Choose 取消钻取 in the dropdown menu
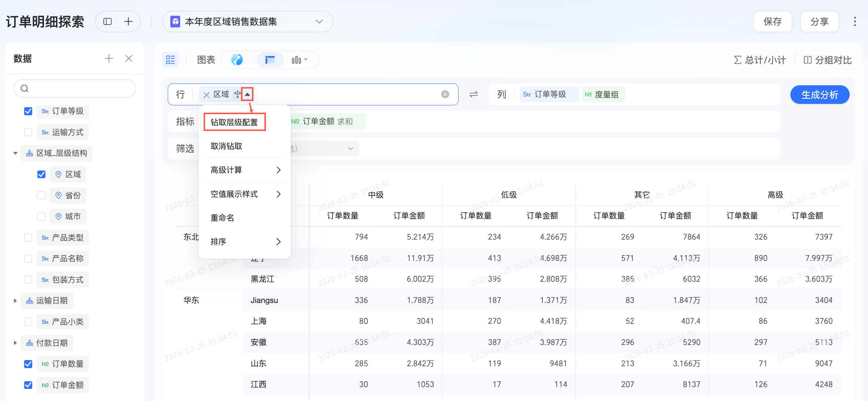Screen dimensions: 868x401 coord(226,146)
